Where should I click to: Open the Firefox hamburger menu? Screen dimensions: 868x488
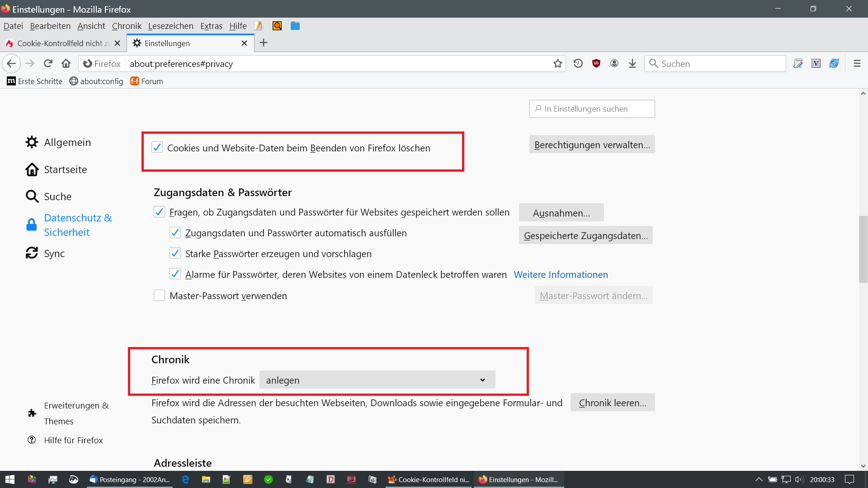pyautogui.click(x=857, y=63)
